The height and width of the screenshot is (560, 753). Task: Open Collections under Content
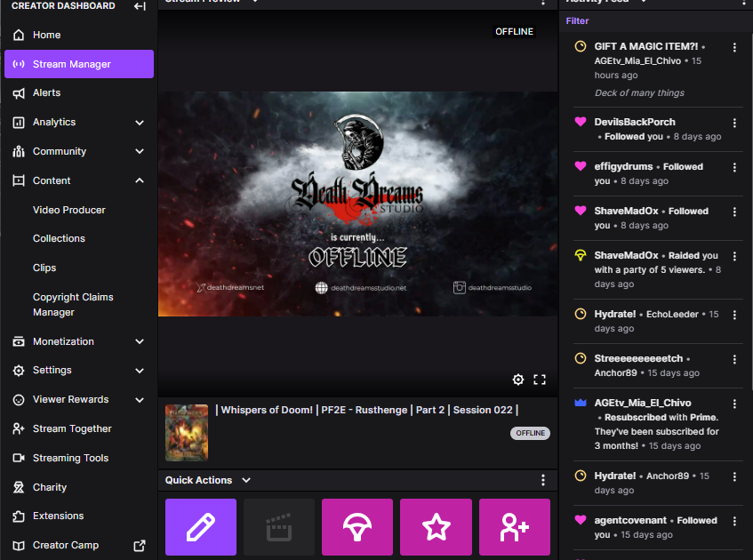point(59,239)
